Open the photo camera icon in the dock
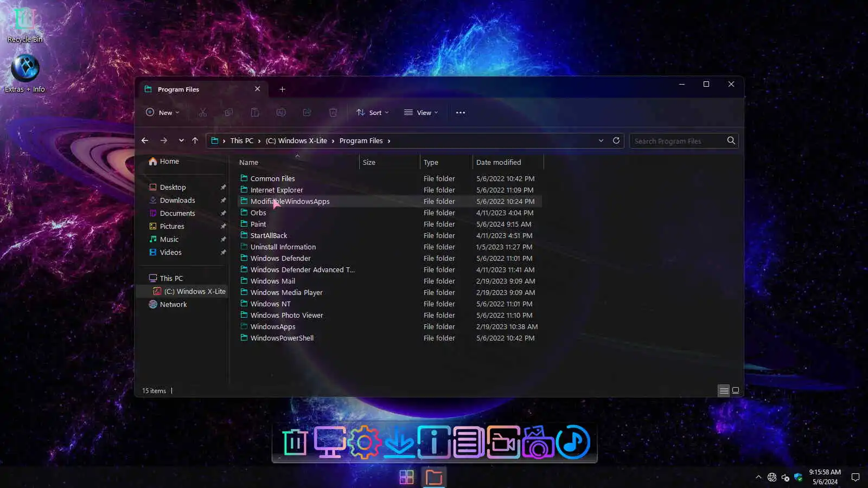Viewport: 868px width, 488px height. pyautogui.click(x=538, y=442)
